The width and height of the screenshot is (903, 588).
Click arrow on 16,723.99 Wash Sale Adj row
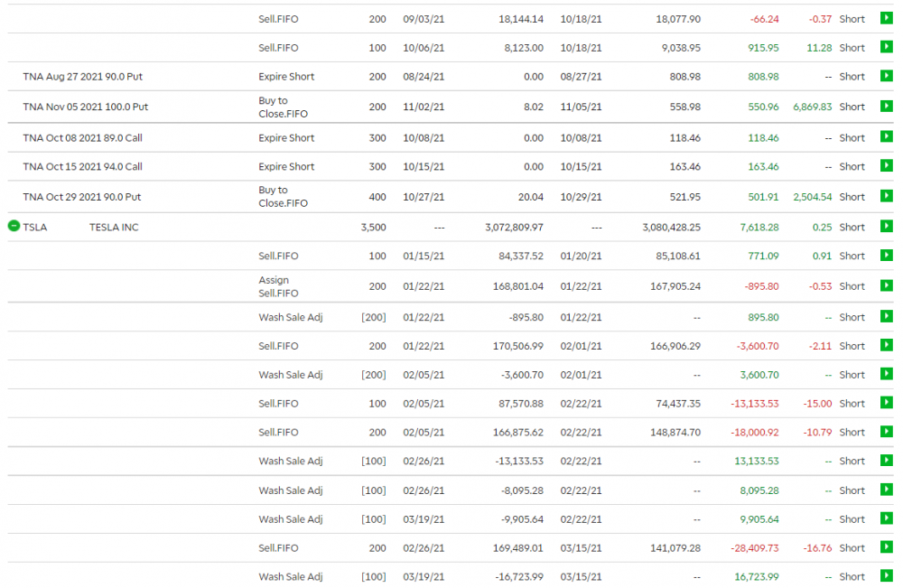tap(886, 577)
